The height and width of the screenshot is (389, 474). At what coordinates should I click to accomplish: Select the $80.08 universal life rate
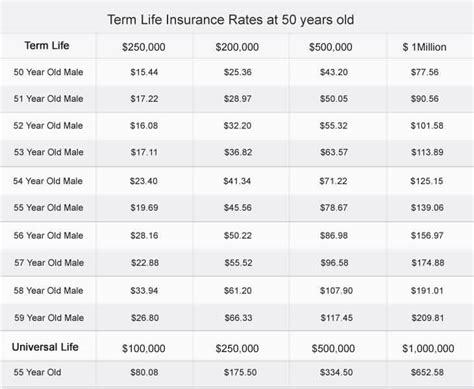[x=144, y=372]
